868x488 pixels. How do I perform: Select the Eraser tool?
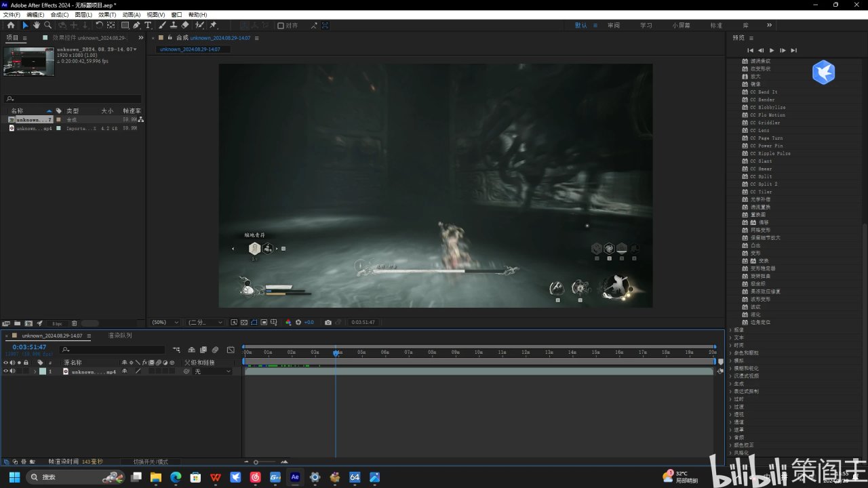tap(185, 25)
